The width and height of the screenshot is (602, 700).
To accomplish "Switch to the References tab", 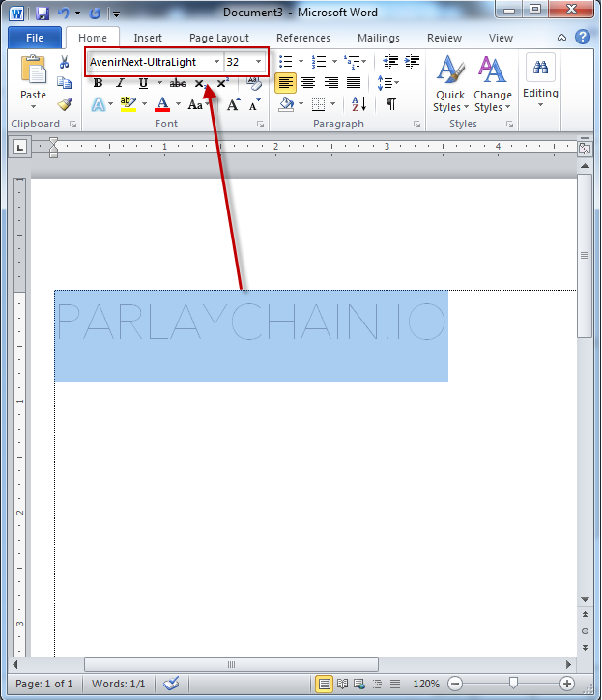I will click(x=303, y=38).
